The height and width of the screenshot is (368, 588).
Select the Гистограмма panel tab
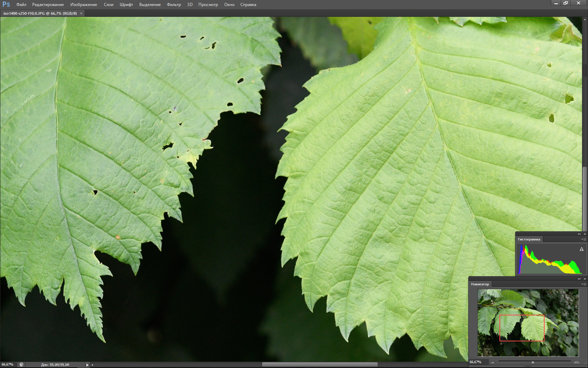[x=529, y=239]
